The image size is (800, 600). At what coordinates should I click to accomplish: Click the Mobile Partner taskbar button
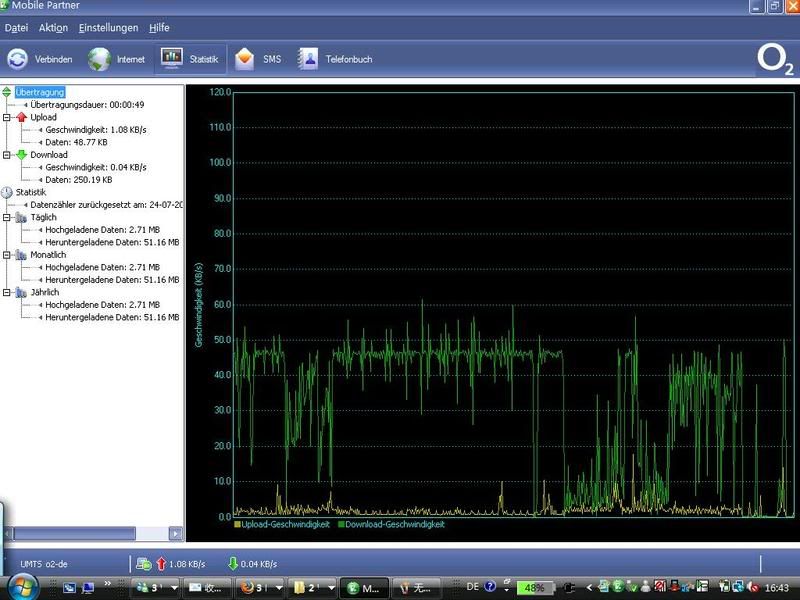point(363,588)
